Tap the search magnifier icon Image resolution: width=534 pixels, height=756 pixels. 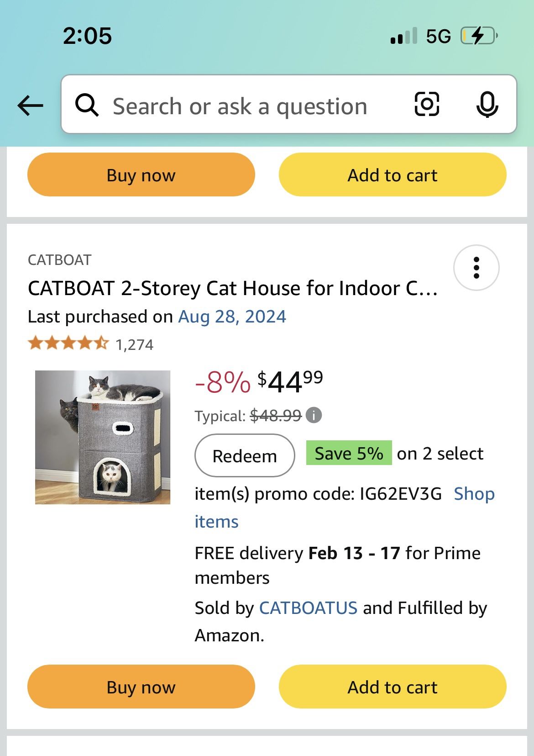87,106
